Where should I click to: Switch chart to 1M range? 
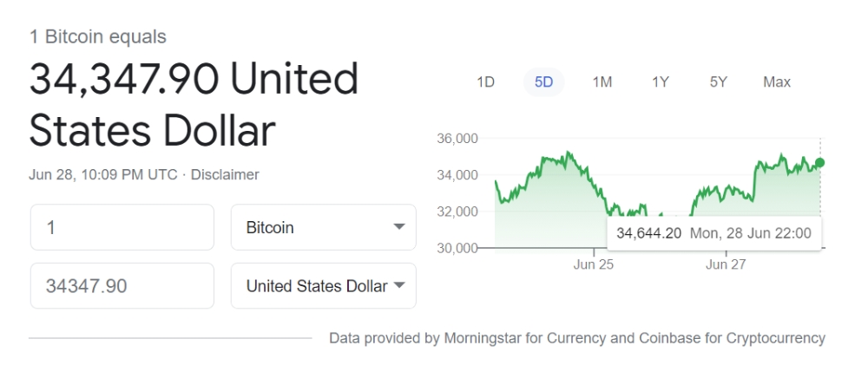(x=602, y=81)
